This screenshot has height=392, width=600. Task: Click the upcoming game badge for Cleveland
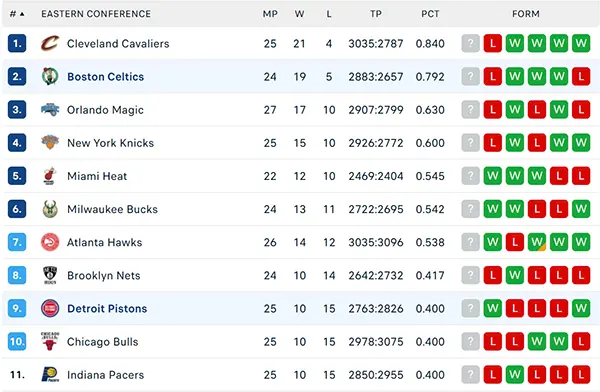pos(470,43)
